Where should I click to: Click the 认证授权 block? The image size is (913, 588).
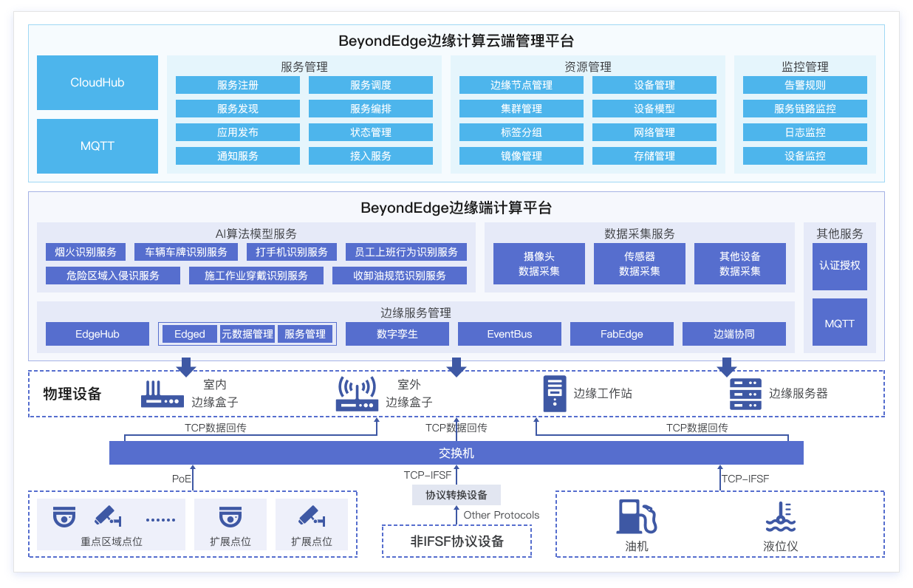[x=840, y=265]
